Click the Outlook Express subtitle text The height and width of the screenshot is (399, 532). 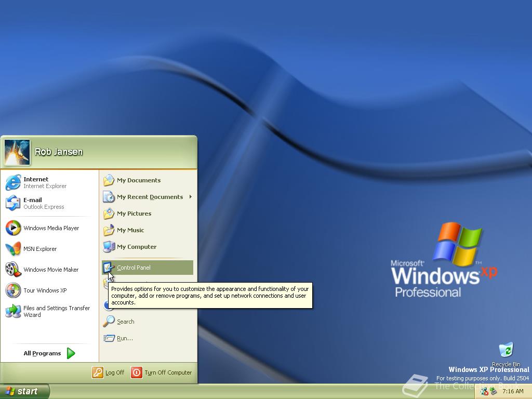tap(44, 207)
